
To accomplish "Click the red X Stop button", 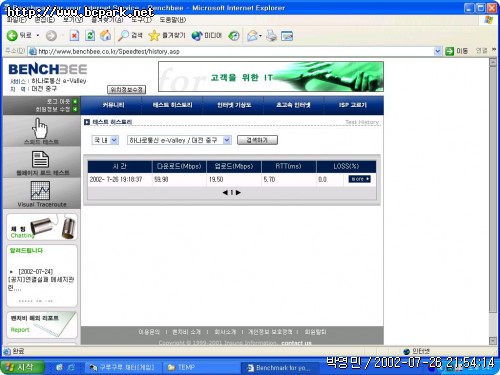I will pyautogui.click(x=74, y=35).
